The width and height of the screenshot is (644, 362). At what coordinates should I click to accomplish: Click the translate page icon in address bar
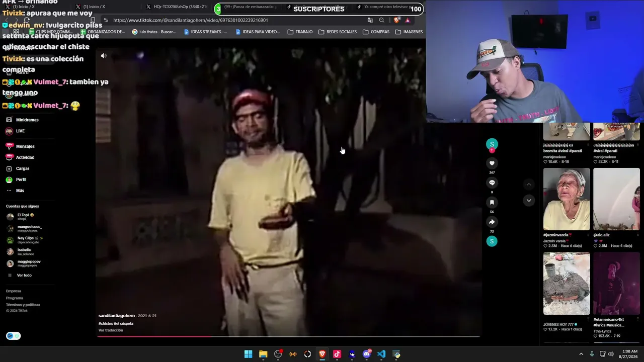pyautogui.click(x=370, y=20)
